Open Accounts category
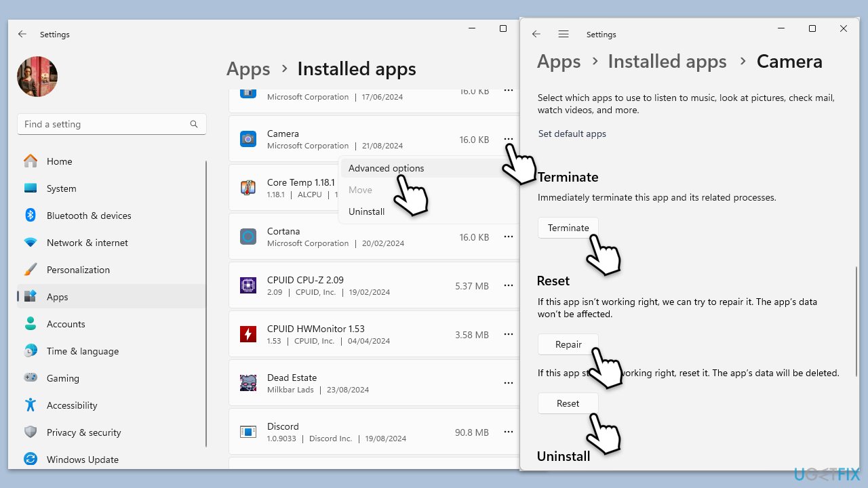The image size is (868, 488). point(112,324)
